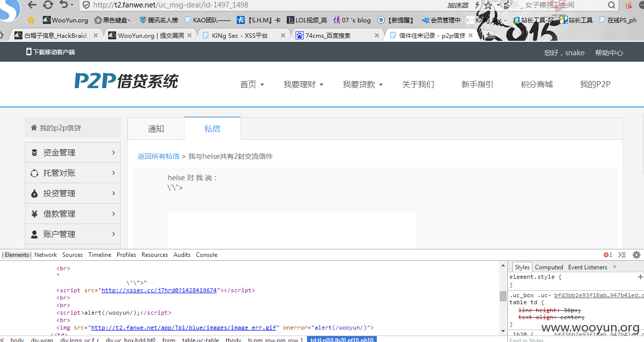
Task: Switch to the Event Listeners tab
Action: (588, 267)
